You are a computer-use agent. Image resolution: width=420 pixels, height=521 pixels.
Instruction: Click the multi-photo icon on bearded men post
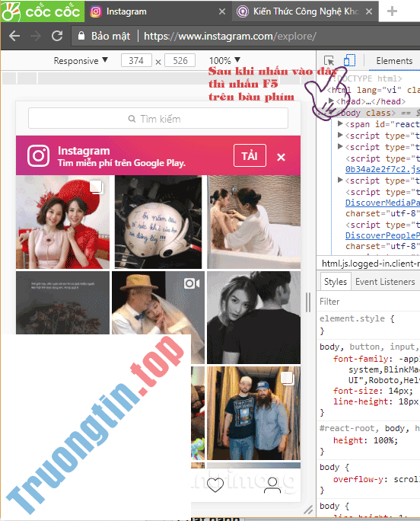tap(287, 378)
